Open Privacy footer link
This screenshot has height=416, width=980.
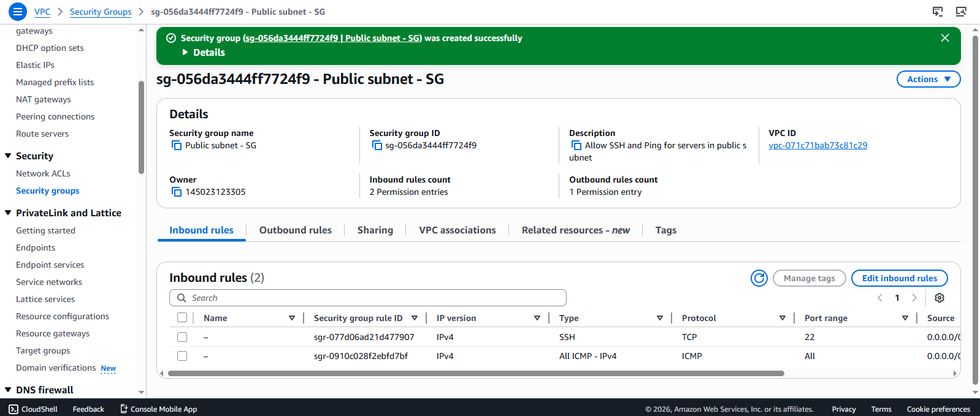click(x=844, y=409)
